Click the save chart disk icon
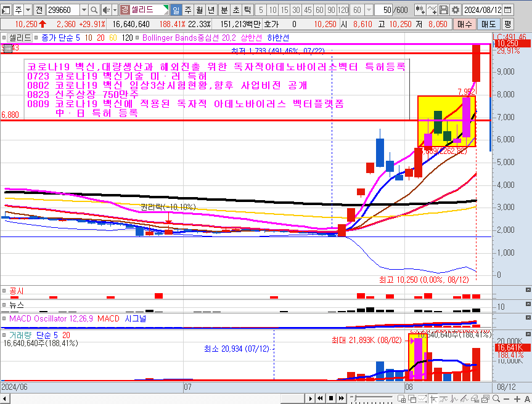Screen dimensions: 532x404 [x=444, y=10]
